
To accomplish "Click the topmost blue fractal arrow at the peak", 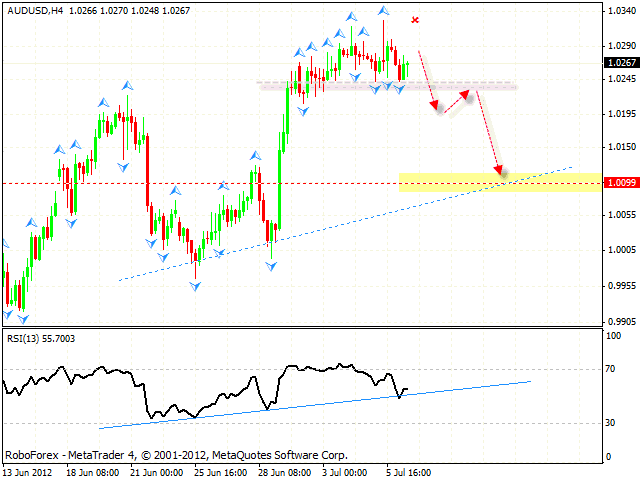I will [x=384, y=10].
